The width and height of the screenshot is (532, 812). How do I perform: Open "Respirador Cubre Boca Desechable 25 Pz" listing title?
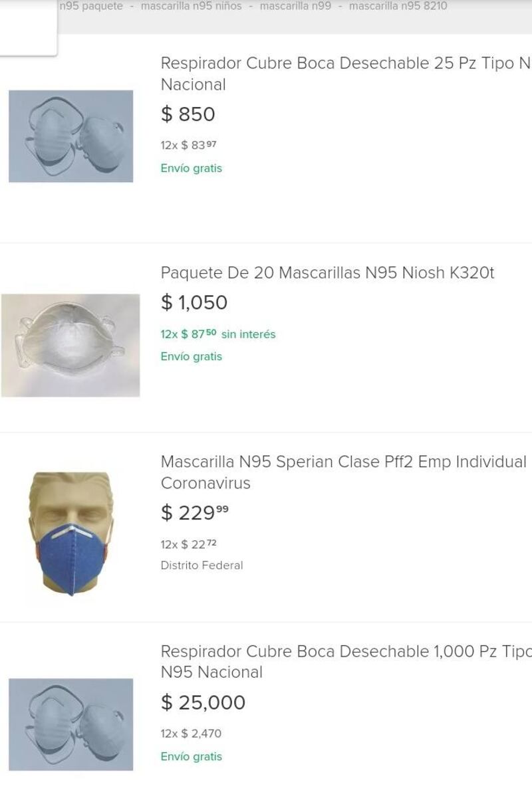[x=345, y=64]
